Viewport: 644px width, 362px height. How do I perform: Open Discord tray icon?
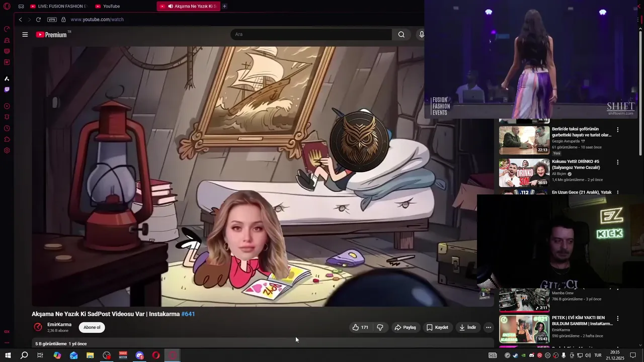(x=531, y=355)
